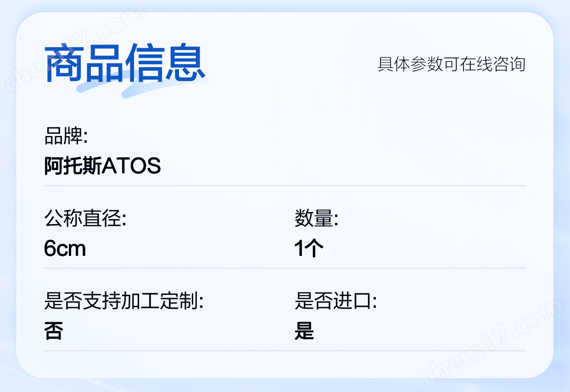Click the 6cm diameter value

point(65,249)
